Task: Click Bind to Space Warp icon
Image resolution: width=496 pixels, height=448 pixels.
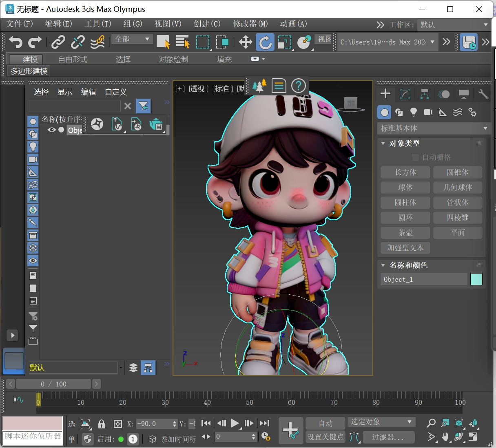Action: tap(97, 42)
